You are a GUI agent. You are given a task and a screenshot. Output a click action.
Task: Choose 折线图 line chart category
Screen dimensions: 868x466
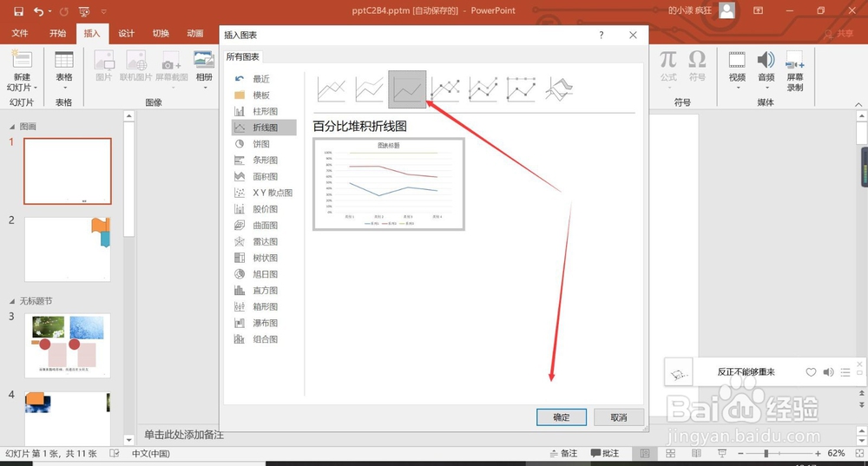[264, 128]
